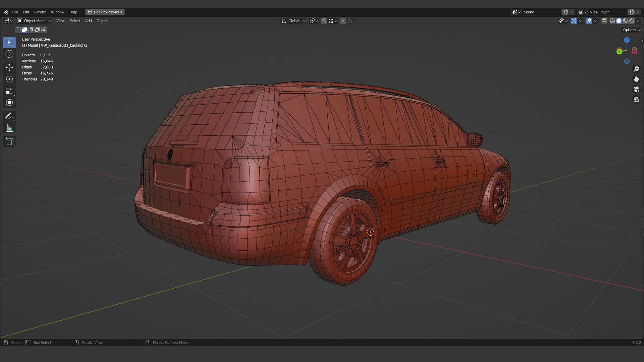Switch to material preview shading

pyautogui.click(x=625, y=21)
